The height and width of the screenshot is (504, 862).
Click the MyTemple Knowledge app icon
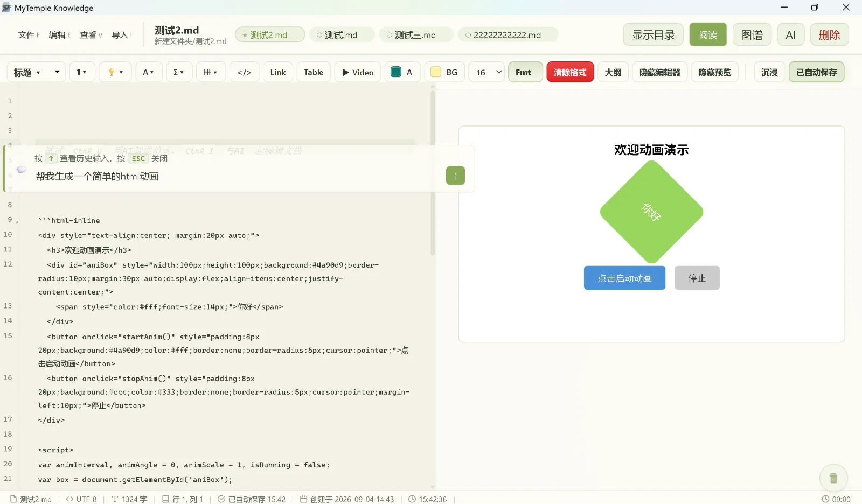click(6, 8)
